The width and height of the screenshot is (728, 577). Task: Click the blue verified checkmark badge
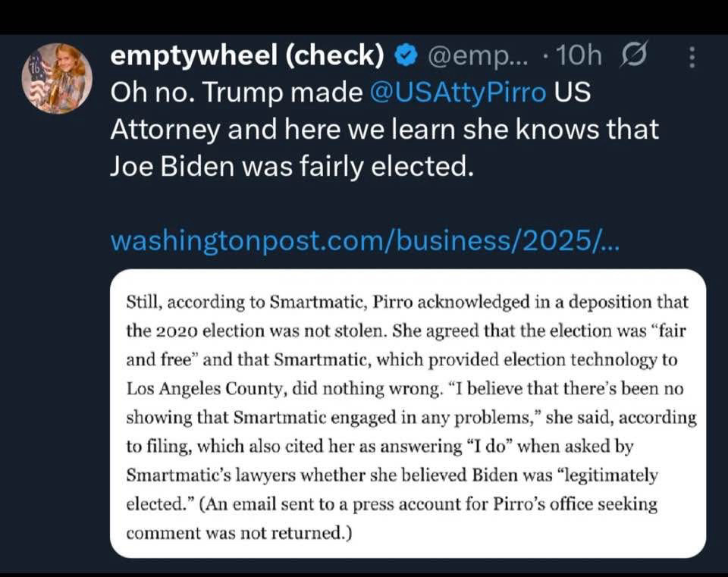405,56
